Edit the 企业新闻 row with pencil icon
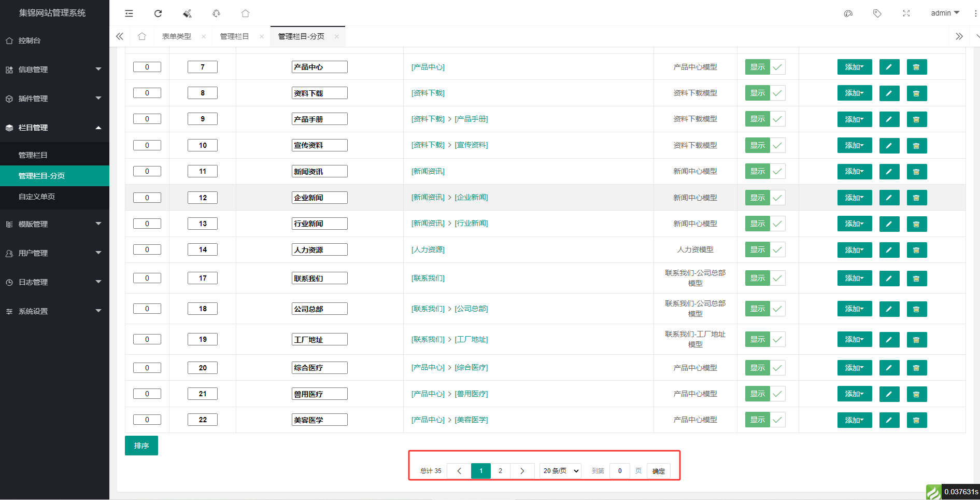The image size is (980, 500). [x=889, y=198]
